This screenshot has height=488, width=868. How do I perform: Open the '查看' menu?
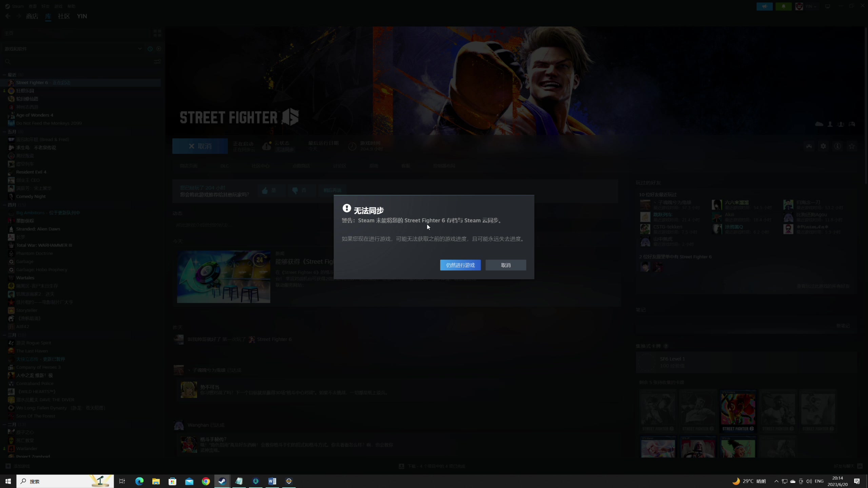pyautogui.click(x=33, y=6)
